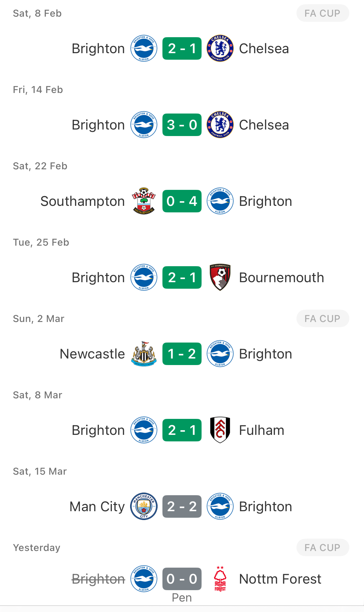Click Man City crest on 15 Mar
The height and width of the screenshot is (612, 364).
click(144, 506)
